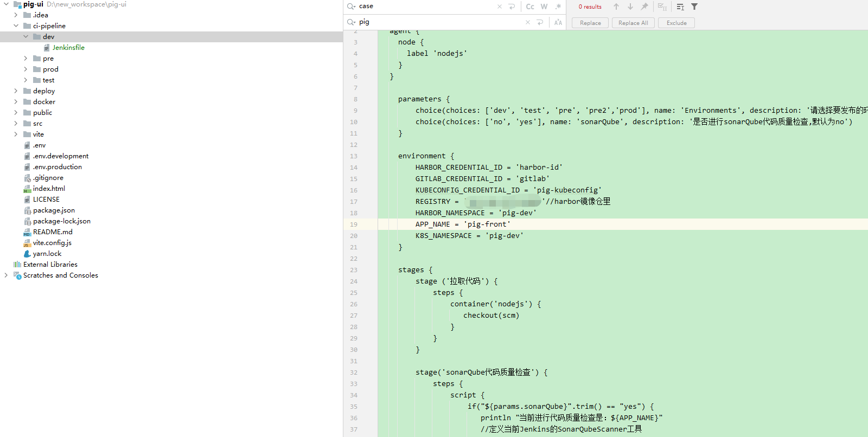Click the dev folder icon
This screenshot has width=868, height=437.
click(37, 37)
